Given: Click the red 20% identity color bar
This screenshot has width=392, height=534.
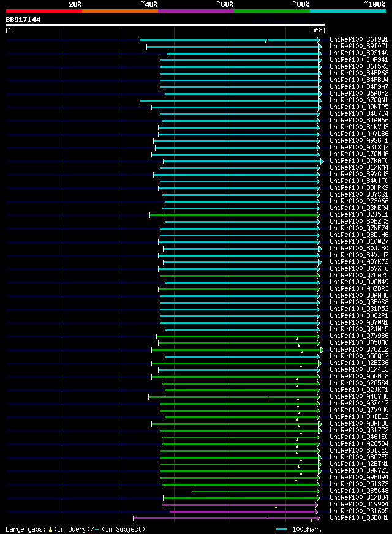Looking at the screenshot, I should tap(44, 11).
